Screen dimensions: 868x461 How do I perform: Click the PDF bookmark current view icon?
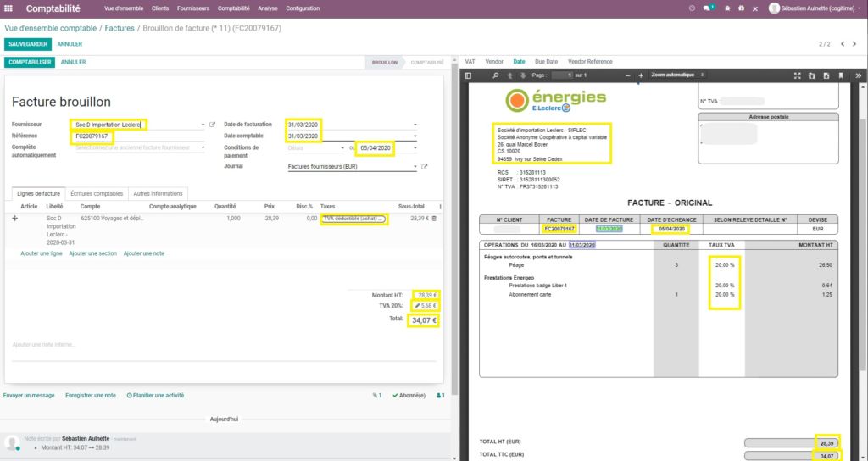(x=841, y=75)
